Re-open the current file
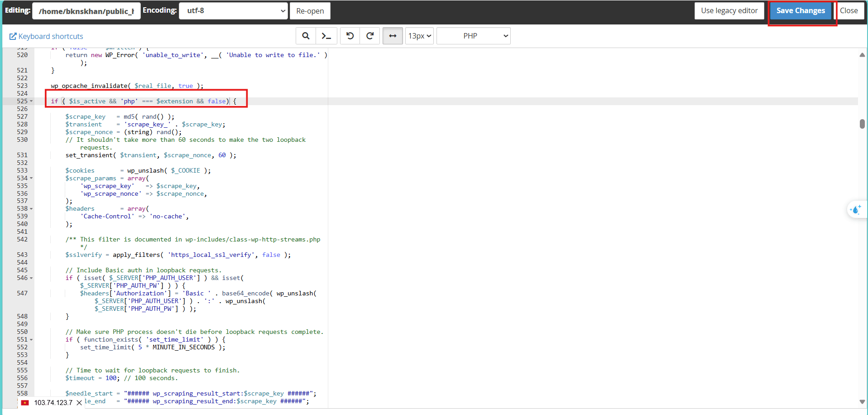This screenshot has width=868, height=415. coord(310,10)
